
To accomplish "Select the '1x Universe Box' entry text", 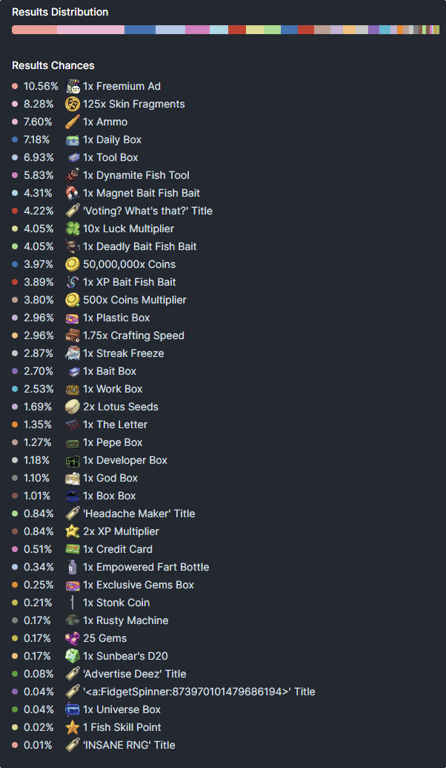I will (x=122, y=709).
